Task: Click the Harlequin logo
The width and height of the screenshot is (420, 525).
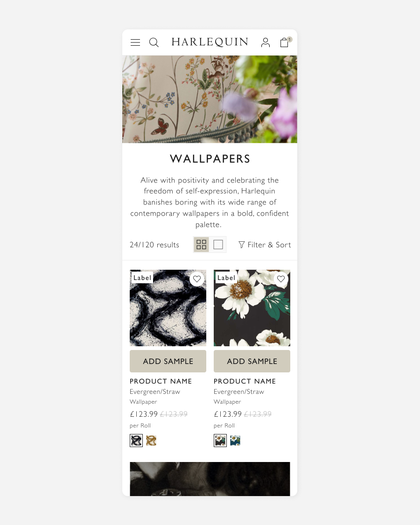Action: pyautogui.click(x=210, y=42)
